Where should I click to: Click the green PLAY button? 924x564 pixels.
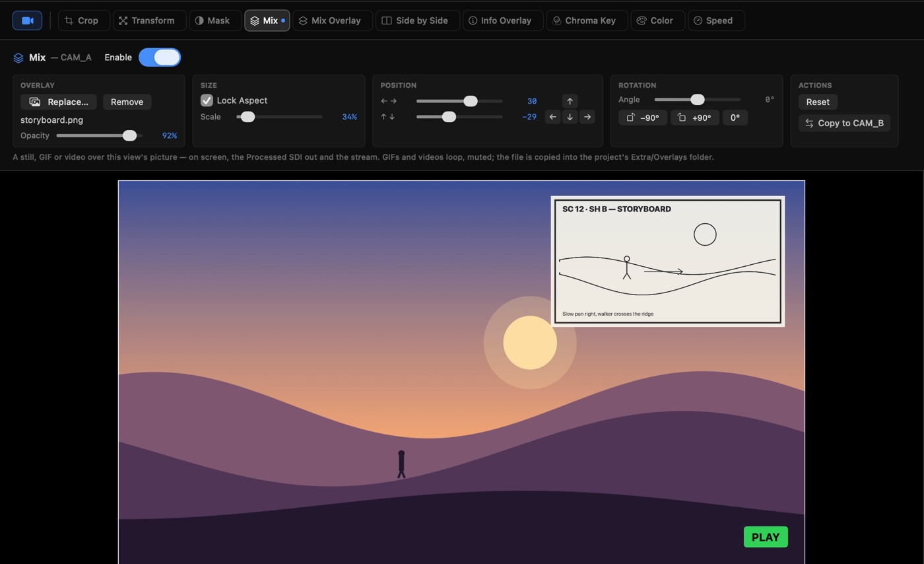coord(766,537)
